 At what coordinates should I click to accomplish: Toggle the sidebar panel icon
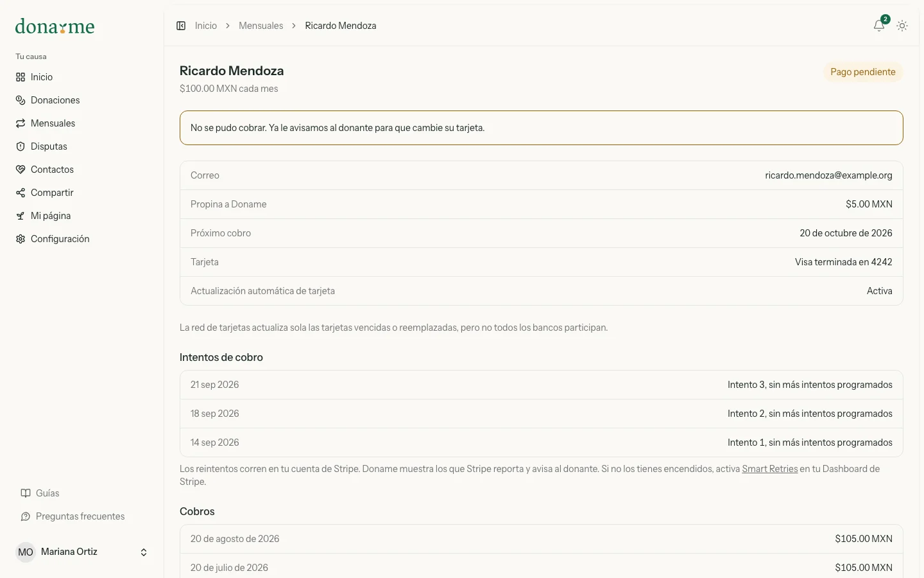181,26
